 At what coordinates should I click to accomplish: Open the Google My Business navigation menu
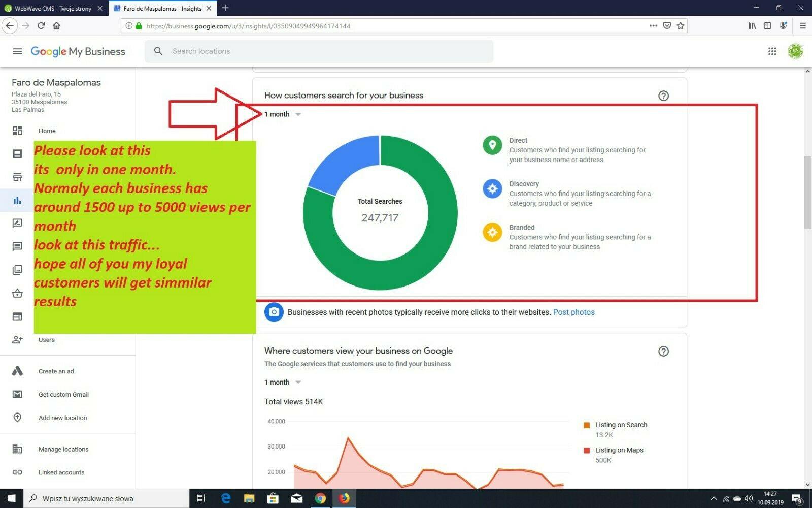17,51
